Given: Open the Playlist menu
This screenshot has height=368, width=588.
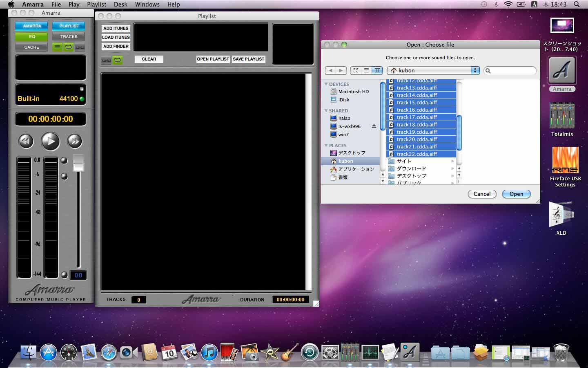Looking at the screenshot, I should (x=96, y=4).
